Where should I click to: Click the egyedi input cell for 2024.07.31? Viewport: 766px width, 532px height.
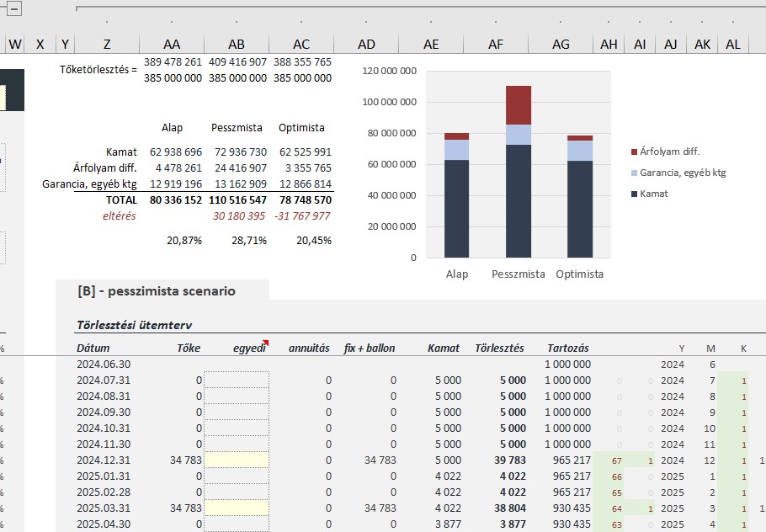(237, 380)
